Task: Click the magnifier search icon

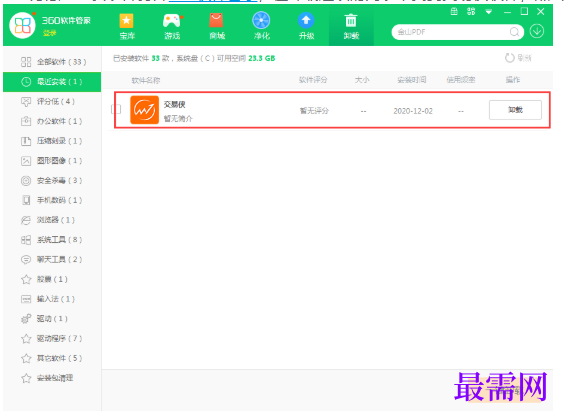Action: (514, 32)
